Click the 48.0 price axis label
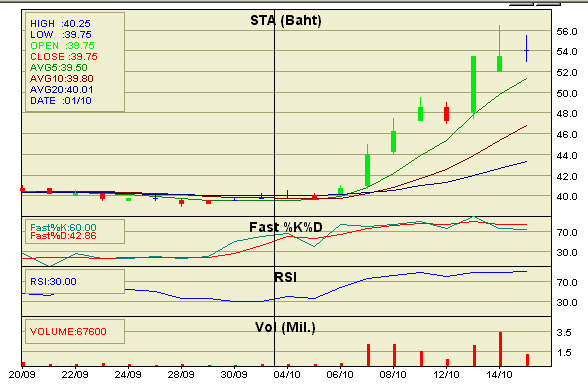The image size is (588, 388). [x=567, y=114]
